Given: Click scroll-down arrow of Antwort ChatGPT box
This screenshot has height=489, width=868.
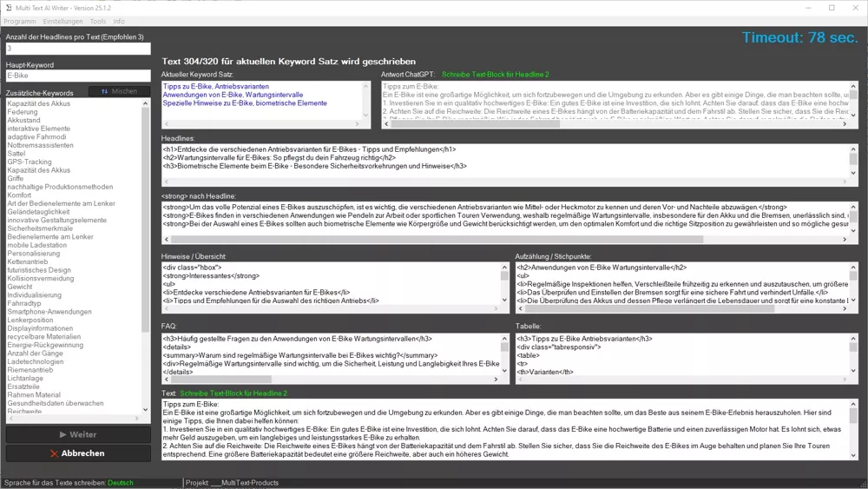Looking at the screenshot, I should tap(853, 116).
